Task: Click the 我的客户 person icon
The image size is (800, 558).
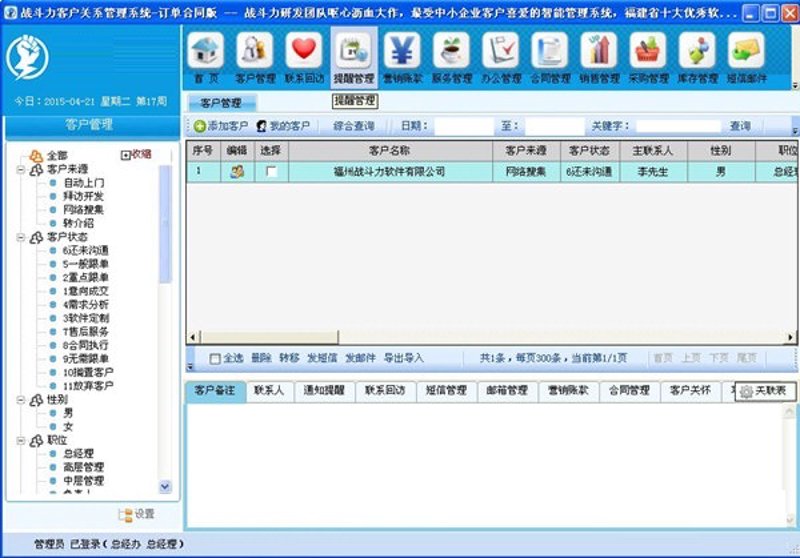Action: pos(262,126)
